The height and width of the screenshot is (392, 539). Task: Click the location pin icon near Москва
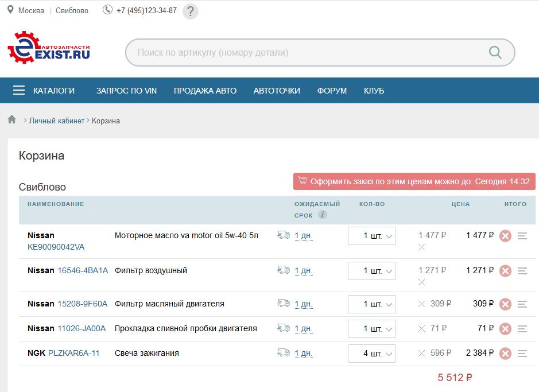point(11,10)
